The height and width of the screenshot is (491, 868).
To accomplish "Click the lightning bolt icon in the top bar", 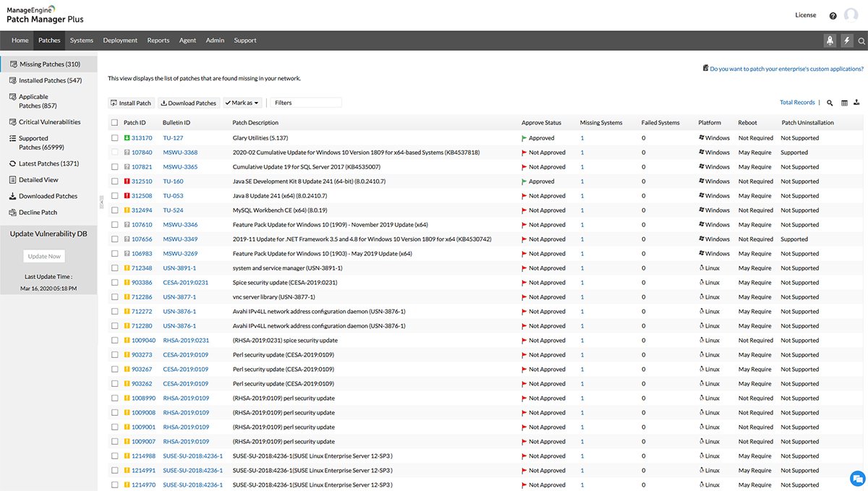I will [x=847, y=40].
